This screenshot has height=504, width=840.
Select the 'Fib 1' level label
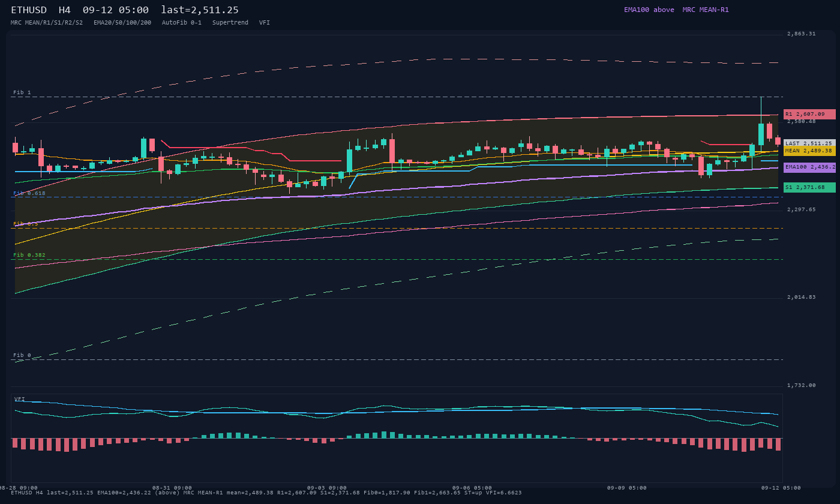pyautogui.click(x=22, y=92)
